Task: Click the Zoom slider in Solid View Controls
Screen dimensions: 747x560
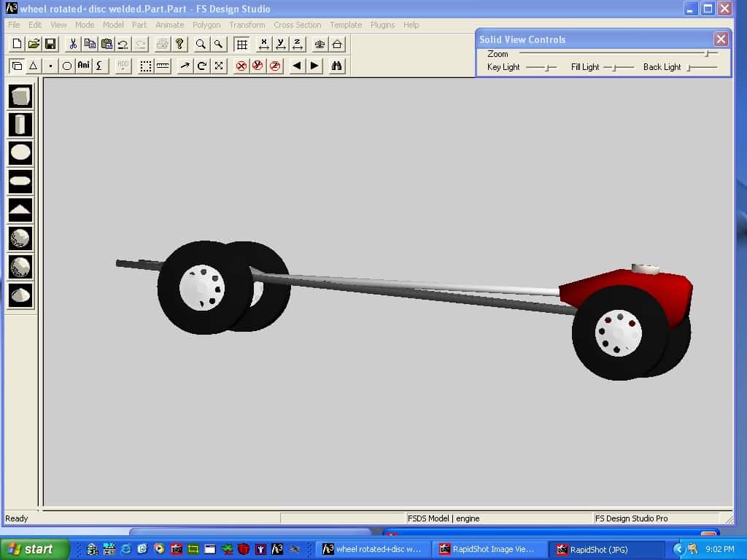Action: 706,54
